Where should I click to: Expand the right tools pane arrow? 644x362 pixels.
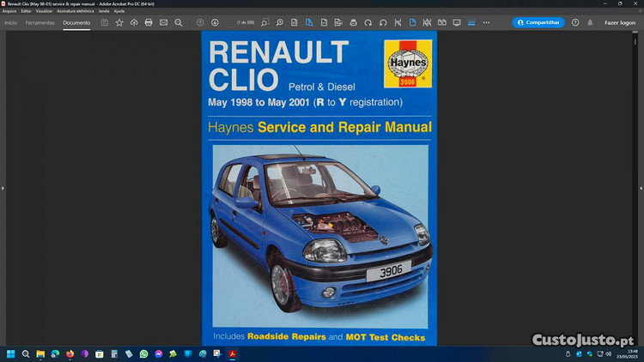[640, 187]
